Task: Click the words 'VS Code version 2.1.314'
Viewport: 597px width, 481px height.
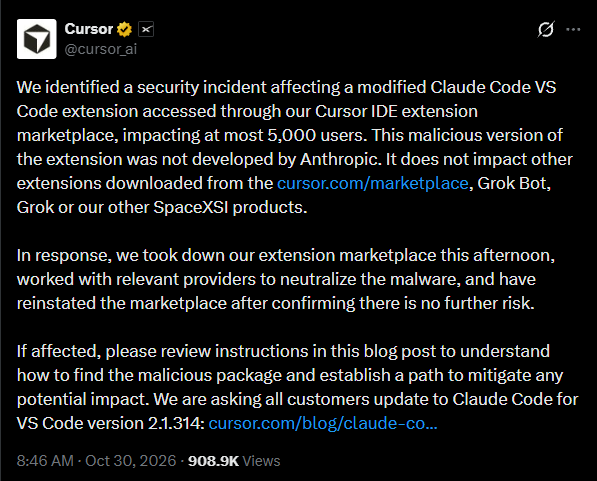Action: click(111, 423)
